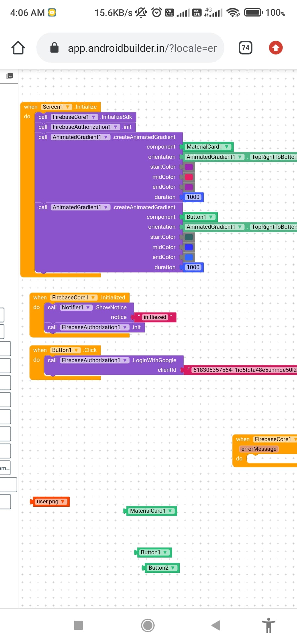
Task: Select TopRightToBottom orientation in first gradient
Action: coord(274,157)
